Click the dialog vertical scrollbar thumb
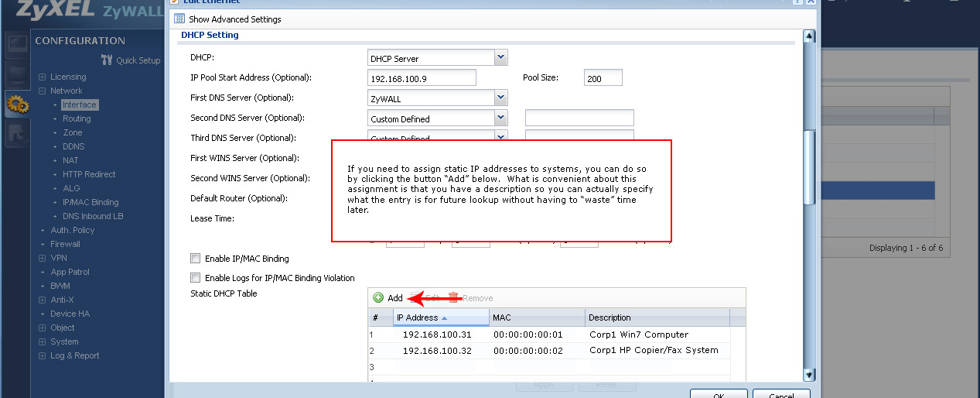The height and width of the screenshot is (398, 980). click(809, 166)
